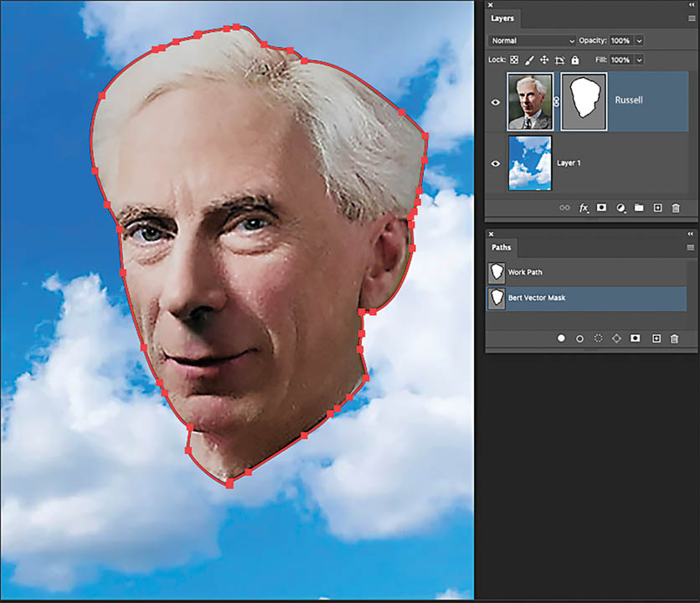Lock all with the padlock icon

click(575, 59)
